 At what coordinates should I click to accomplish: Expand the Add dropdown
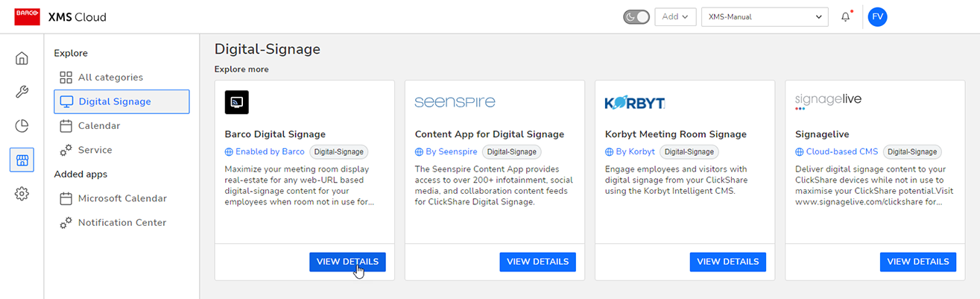(x=676, y=16)
